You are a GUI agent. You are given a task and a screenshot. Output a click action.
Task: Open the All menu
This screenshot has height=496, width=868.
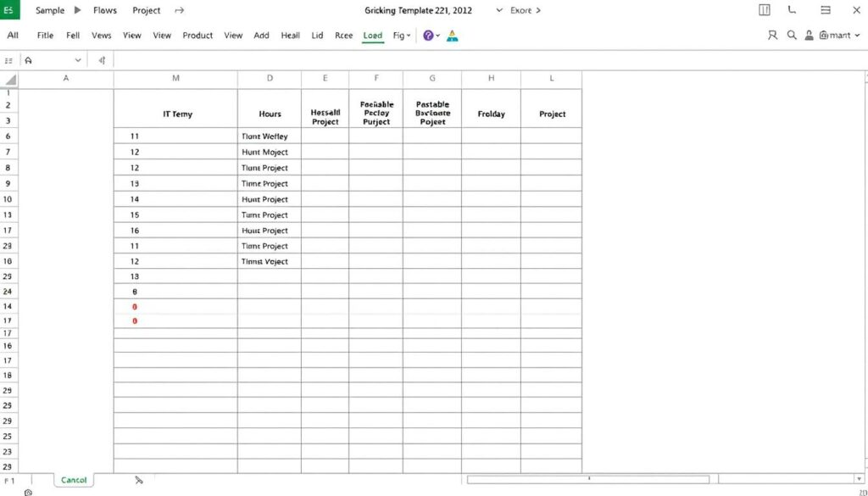coord(12,36)
